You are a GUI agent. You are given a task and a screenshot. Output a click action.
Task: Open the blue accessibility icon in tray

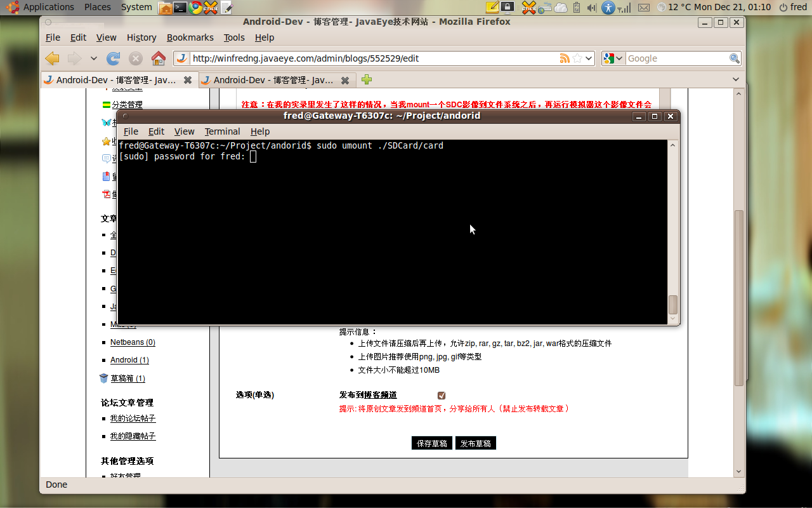(x=608, y=8)
